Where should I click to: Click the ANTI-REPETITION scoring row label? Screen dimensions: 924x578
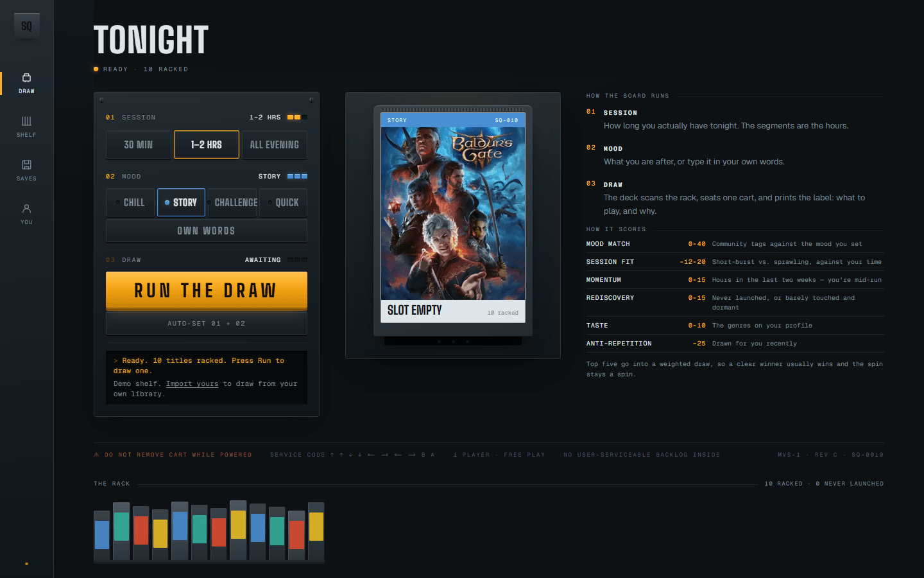pyautogui.click(x=619, y=344)
